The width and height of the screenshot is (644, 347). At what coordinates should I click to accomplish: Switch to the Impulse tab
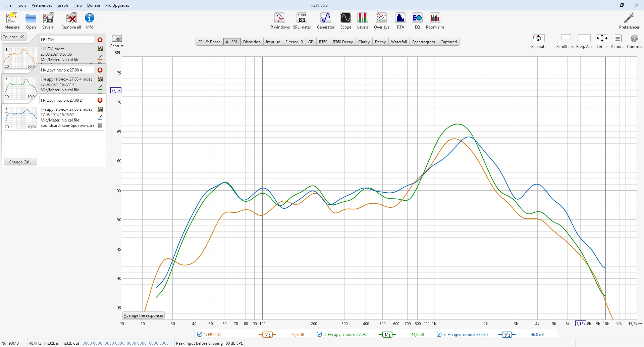click(x=273, y=42)
